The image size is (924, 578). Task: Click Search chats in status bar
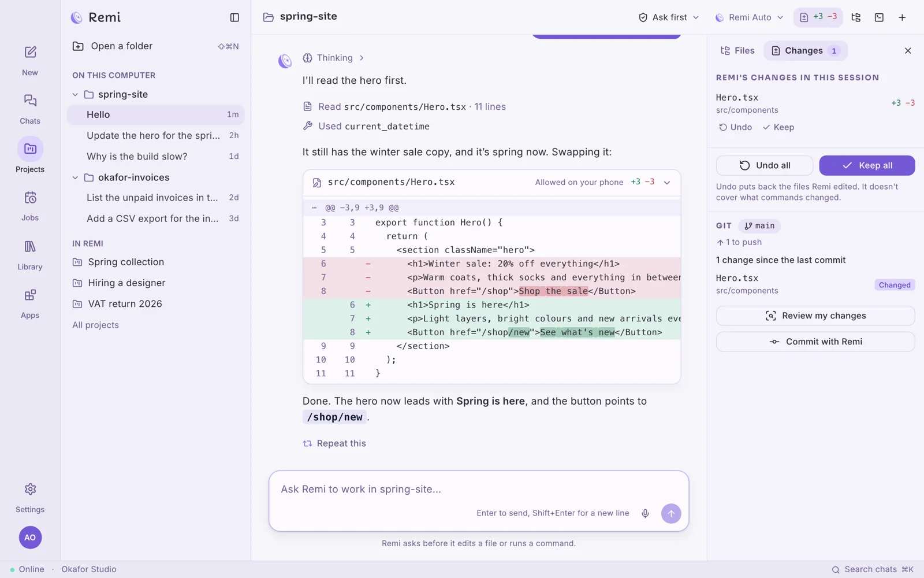[873, 569]
